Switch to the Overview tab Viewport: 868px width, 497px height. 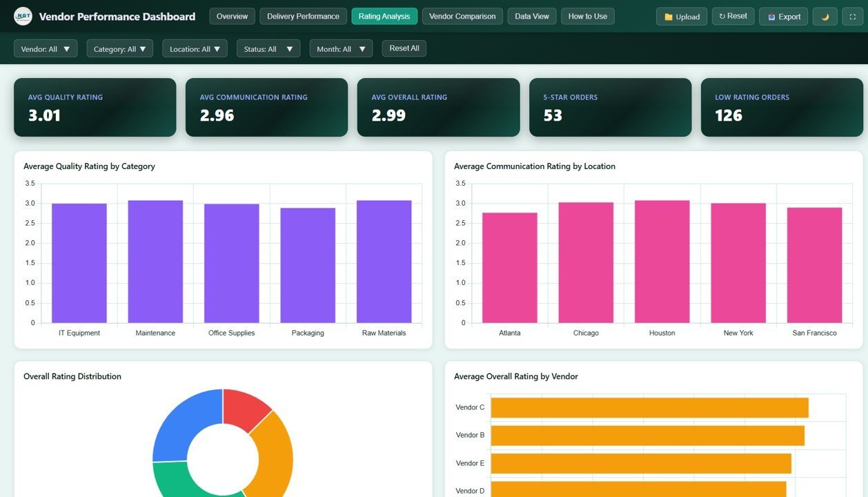click(x=232, y=15)
